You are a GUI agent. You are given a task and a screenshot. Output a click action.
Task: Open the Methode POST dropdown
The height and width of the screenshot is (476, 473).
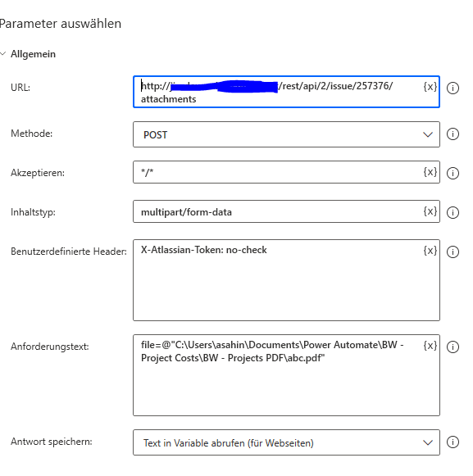tap(286, 134)
